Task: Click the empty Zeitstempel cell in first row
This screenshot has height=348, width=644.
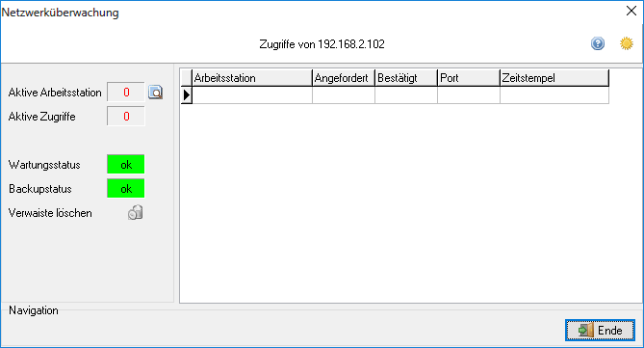Action: [x=554, y=95]
